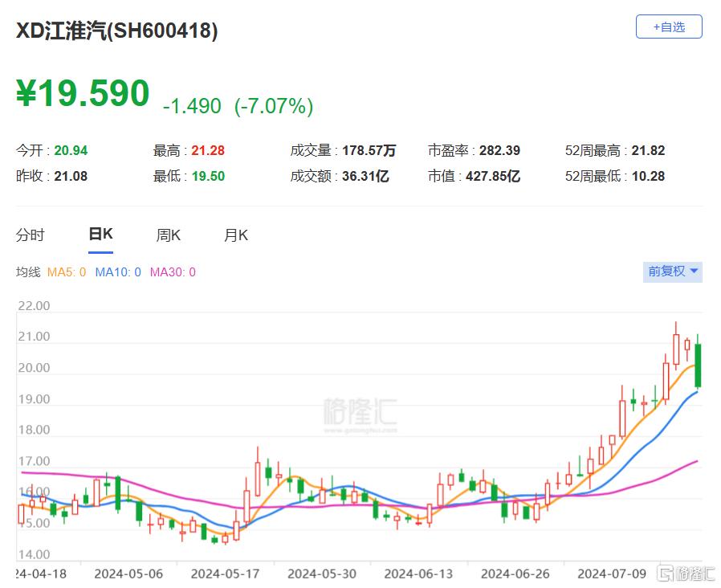Click the stock title XD江淮汽(SH600418)
The image size is (721, 588).
(116, 31)
